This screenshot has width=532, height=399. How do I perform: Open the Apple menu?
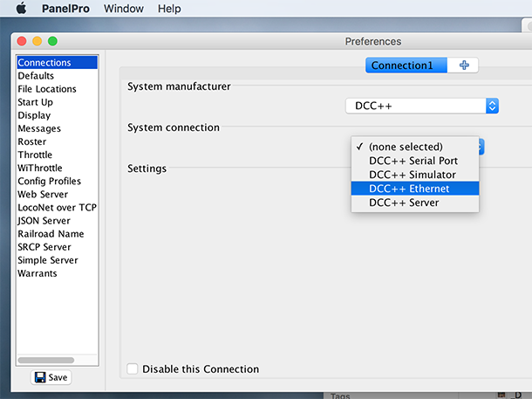click(22, 8)
